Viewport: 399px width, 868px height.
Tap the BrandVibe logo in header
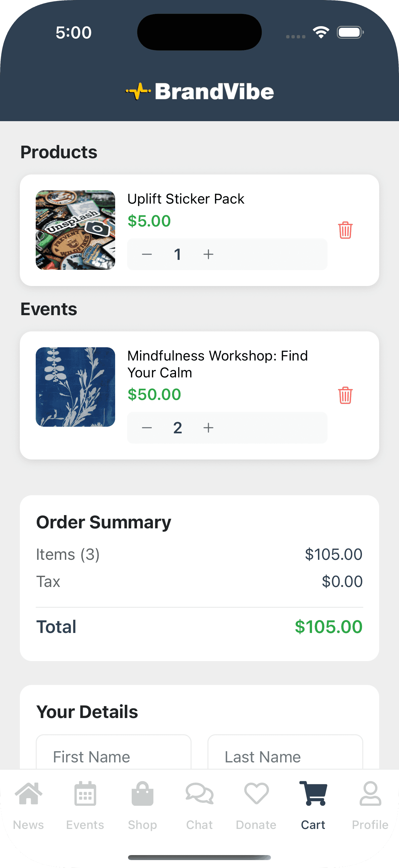[200, 92]
